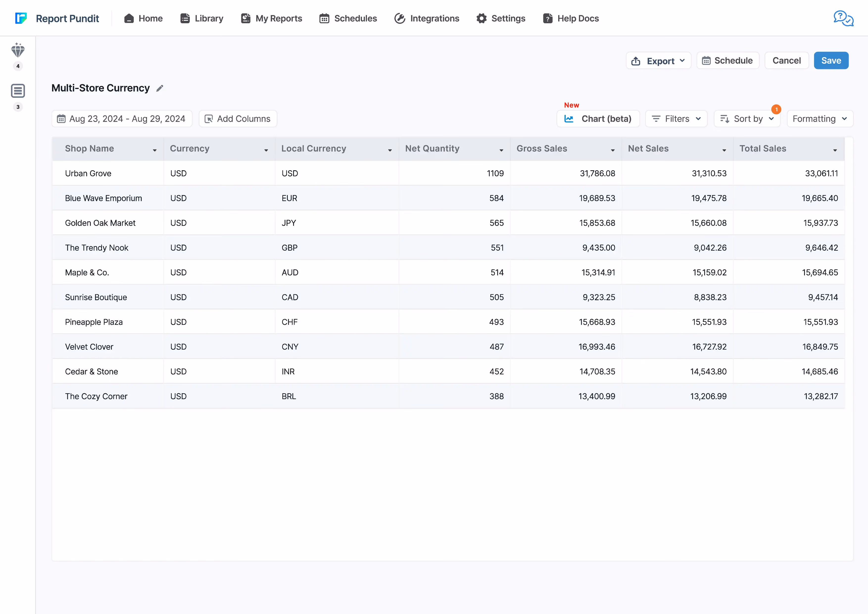
Task: Go to Home in the navigation
Action: click(143, 18)
